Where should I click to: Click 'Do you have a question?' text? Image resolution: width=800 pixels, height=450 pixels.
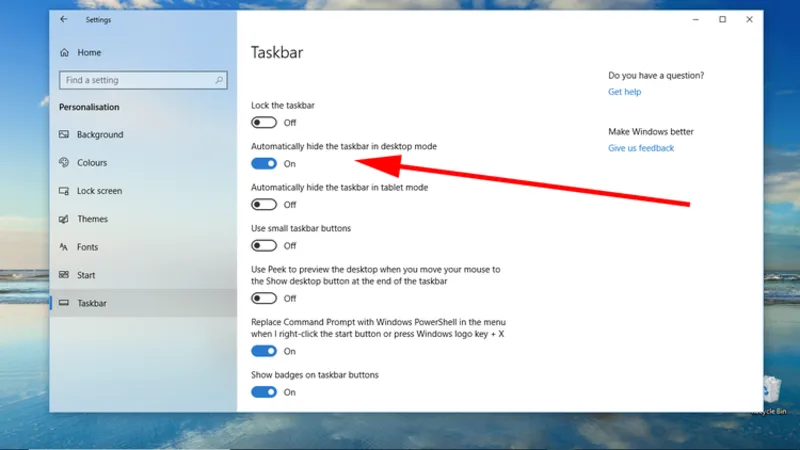click(656, 76)
